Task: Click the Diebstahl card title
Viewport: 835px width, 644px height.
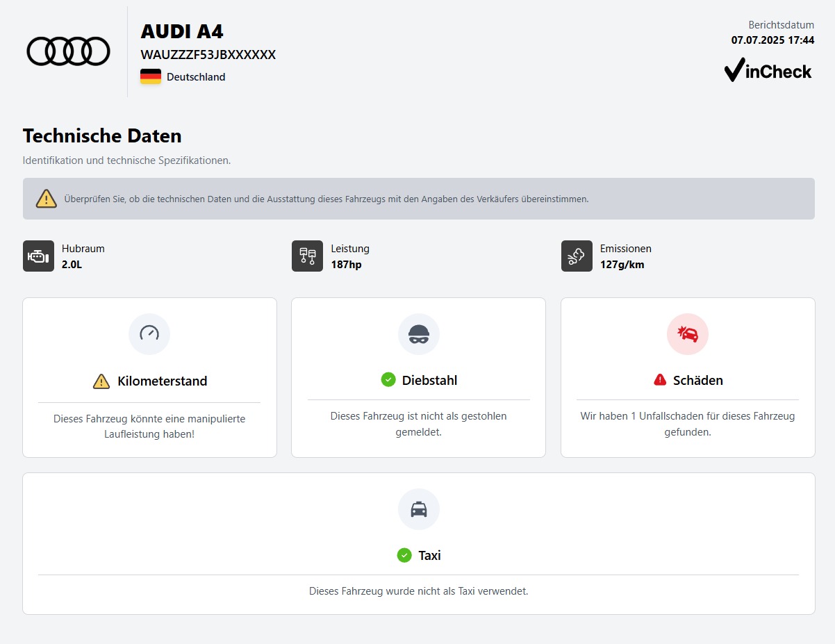Action: (x=429, y=380)
